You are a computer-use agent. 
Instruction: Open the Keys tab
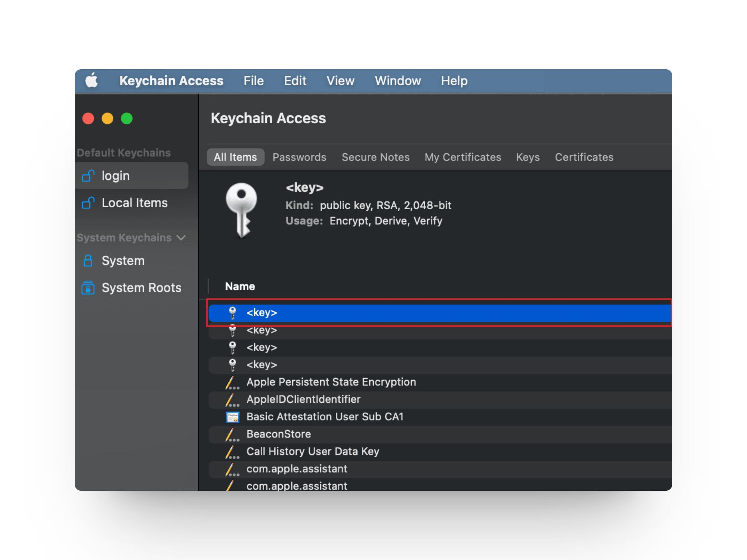pos(528,157)
